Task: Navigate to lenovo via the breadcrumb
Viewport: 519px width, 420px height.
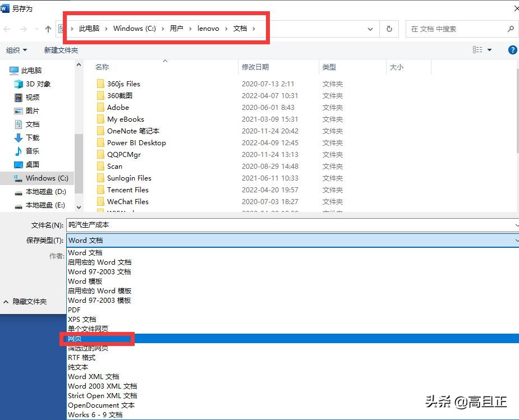Action: coord(208,28)
